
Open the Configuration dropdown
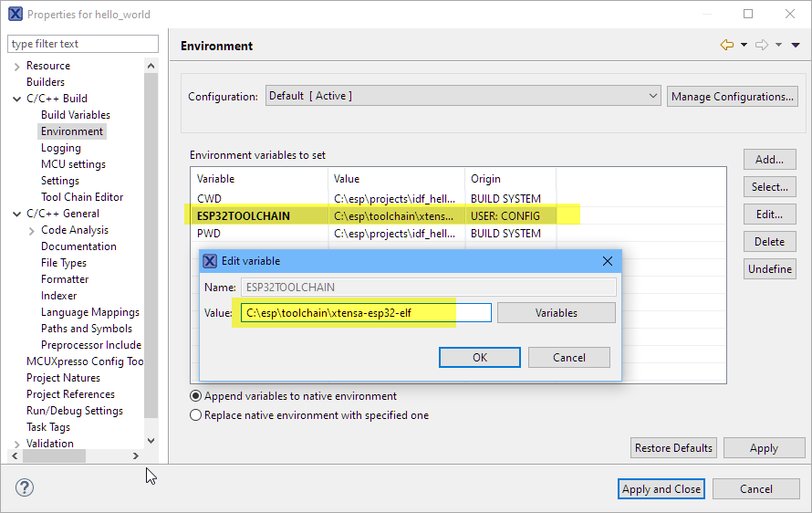pos(463,96)
